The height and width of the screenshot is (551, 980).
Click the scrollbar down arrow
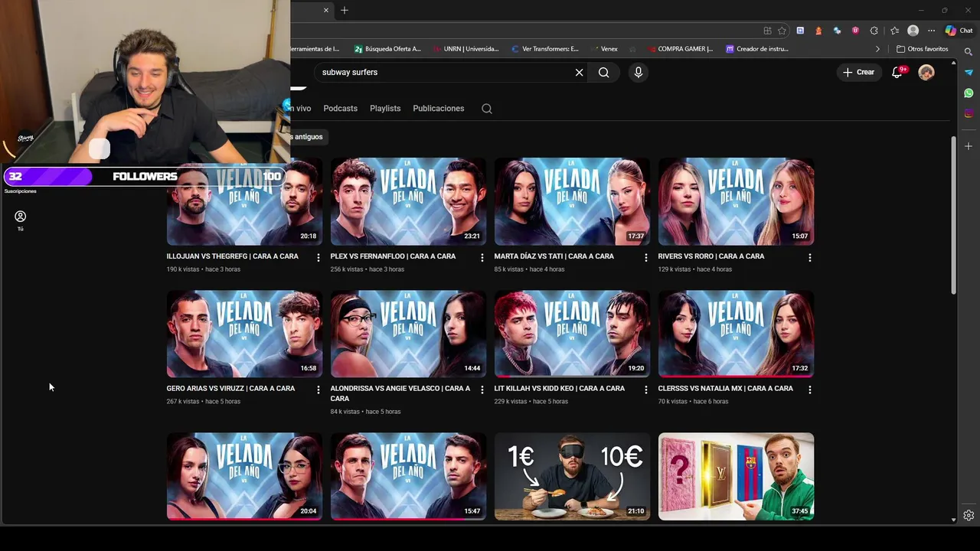point(953,520)
